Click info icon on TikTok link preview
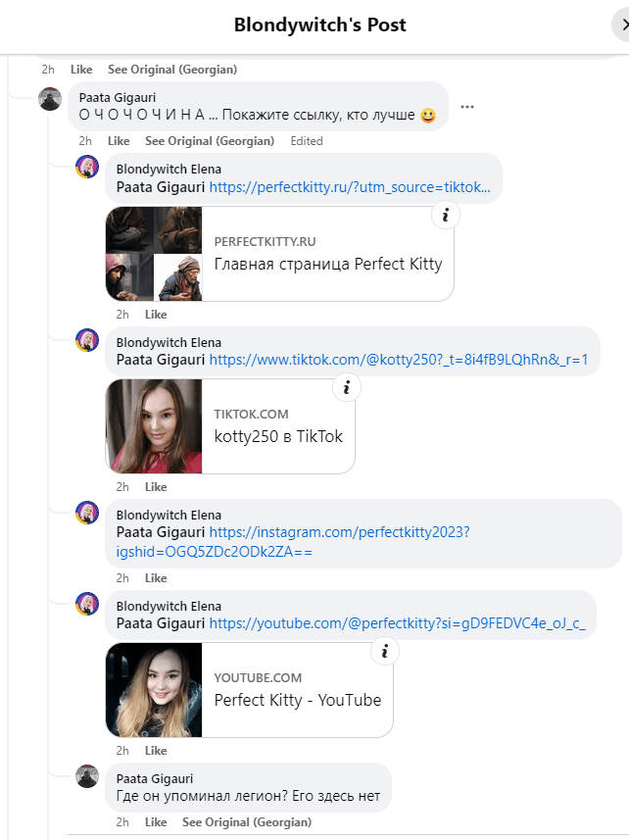Viewport: 629px width, 840px height. pyautogui.click(x=347, y=388)
